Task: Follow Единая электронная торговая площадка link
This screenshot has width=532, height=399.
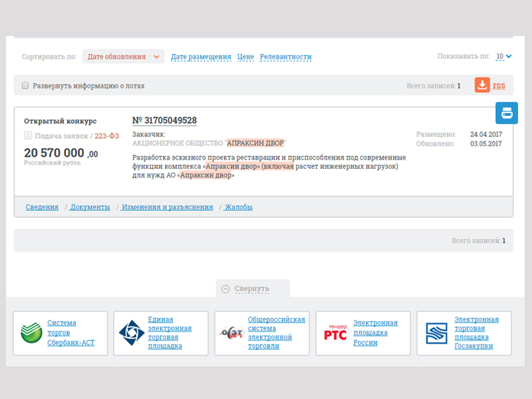Action: tap(170, 333)
